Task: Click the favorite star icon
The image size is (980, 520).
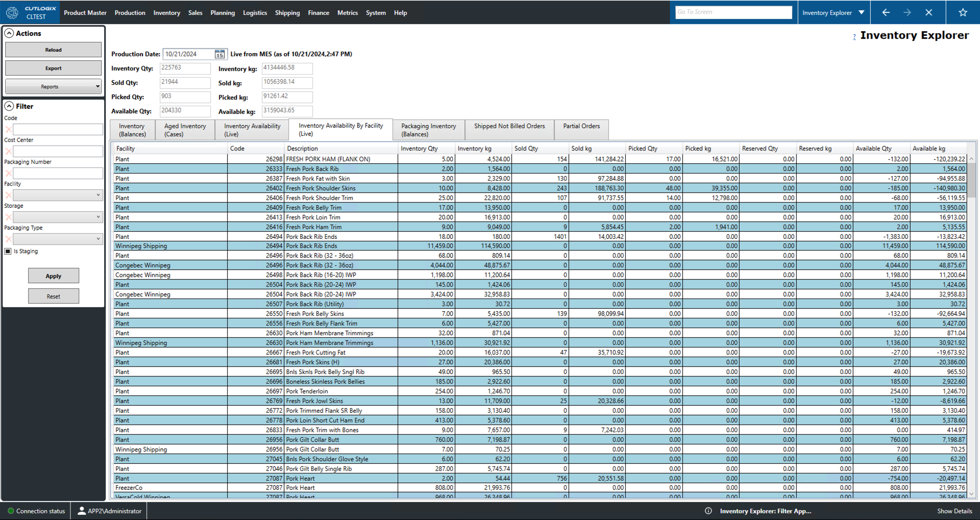Action: click(963, 13)
